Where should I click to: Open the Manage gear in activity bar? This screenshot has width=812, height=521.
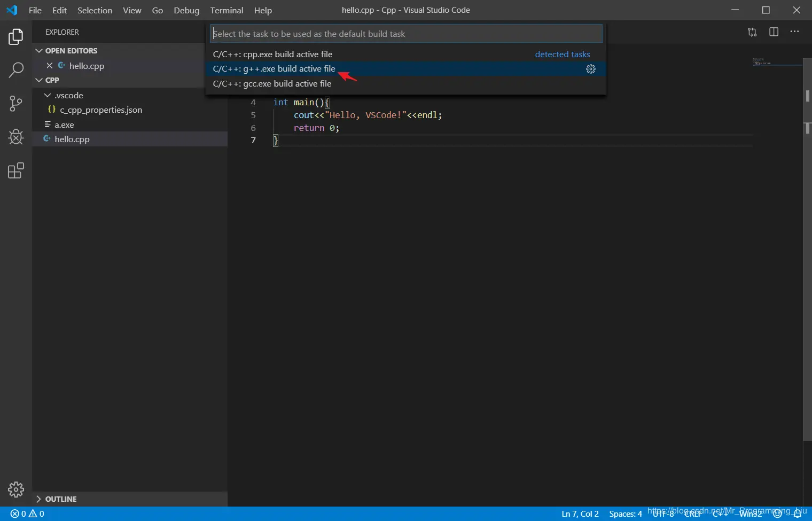click(x=16, y=489)
